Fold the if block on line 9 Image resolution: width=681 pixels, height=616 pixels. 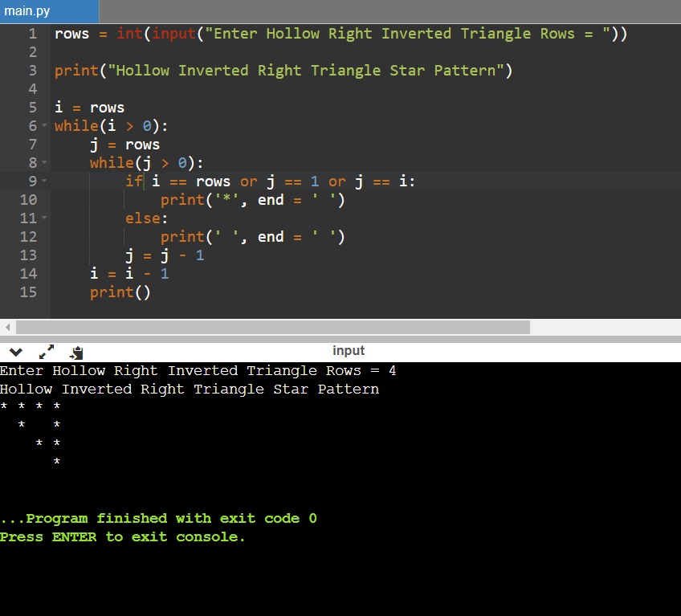(x=43, y=182)
